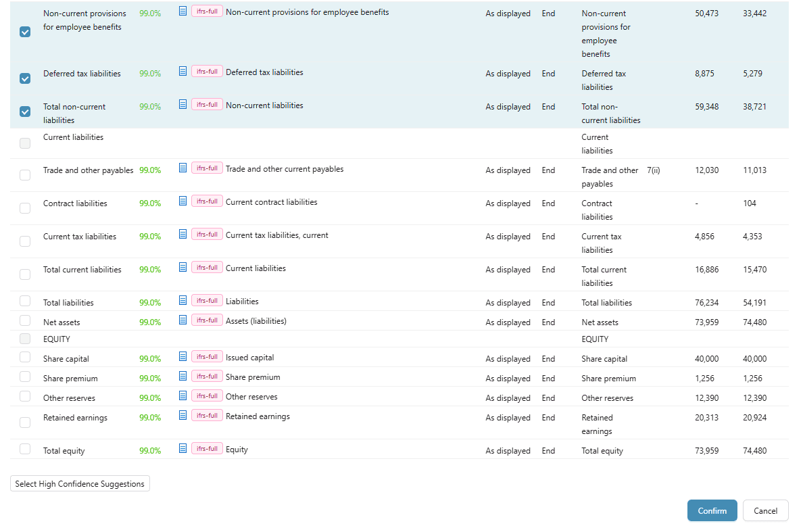Open document icon in Share premium row
This screenshot has width=803, height=532.
[182, 377]
